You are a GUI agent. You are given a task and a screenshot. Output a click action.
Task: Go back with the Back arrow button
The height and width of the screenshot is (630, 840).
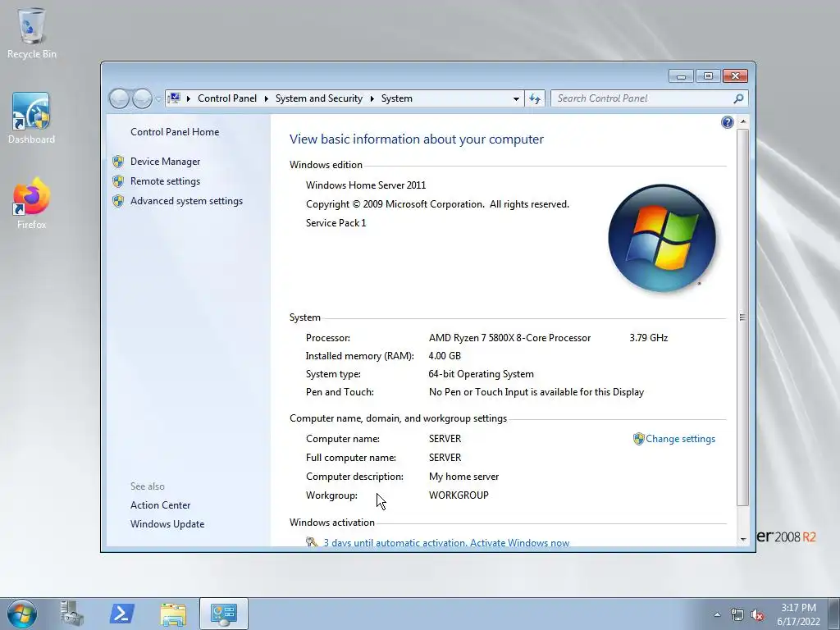click(119, 98)
